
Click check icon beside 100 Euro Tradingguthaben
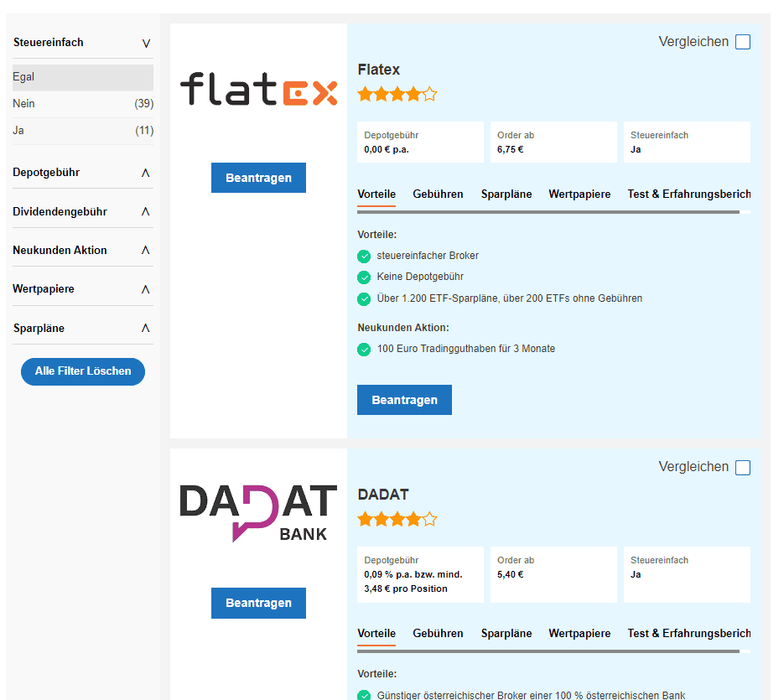point(364,350)
